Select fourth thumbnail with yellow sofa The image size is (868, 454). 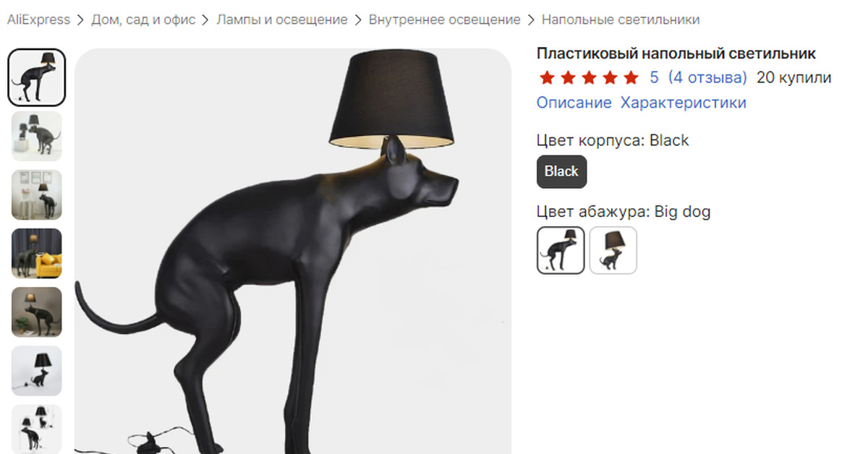(36, 254)
